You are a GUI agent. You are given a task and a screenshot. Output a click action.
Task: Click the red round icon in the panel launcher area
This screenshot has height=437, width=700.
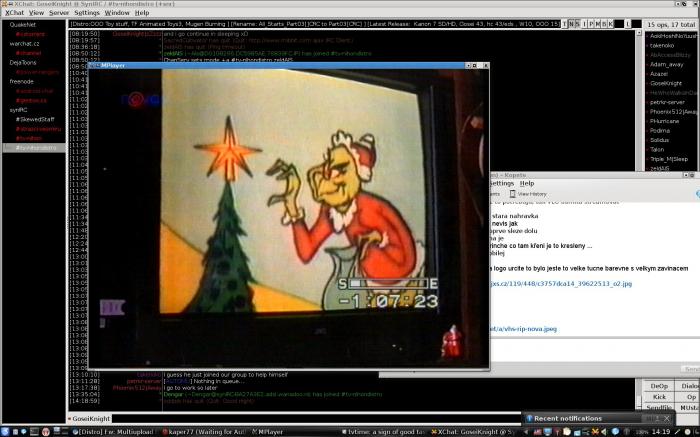coord(45,432)
